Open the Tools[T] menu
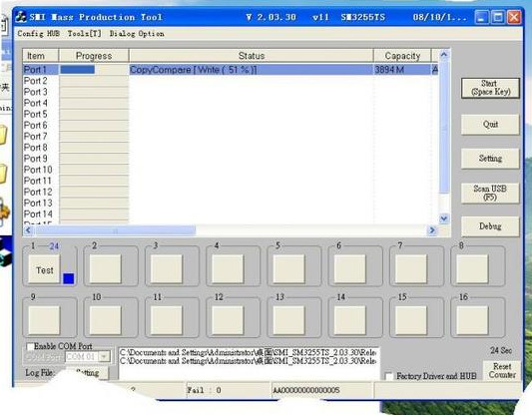Screen dimensions: 532x415 [x=84, y=34]
